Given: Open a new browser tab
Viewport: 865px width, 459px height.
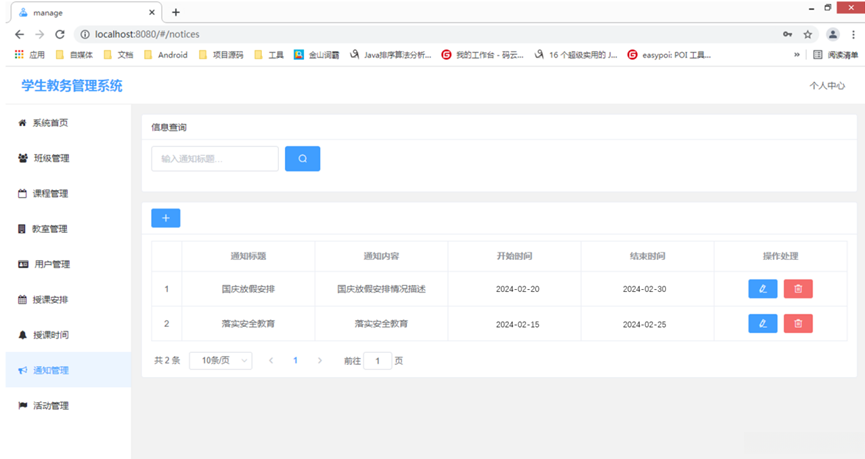Looking at the screenshot, I should click(x=176, y=12).
